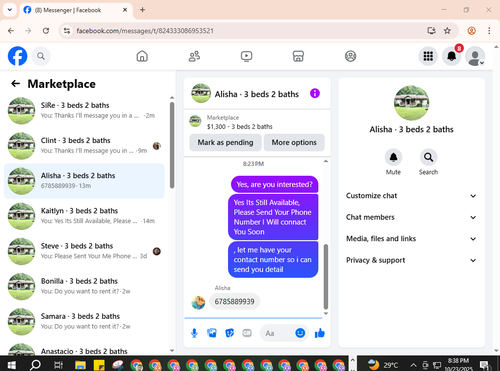Image resolution: width=500 pixels, height=371 pixels.
Task: Click the large listing photo in info panel
Action: point(411,103)
